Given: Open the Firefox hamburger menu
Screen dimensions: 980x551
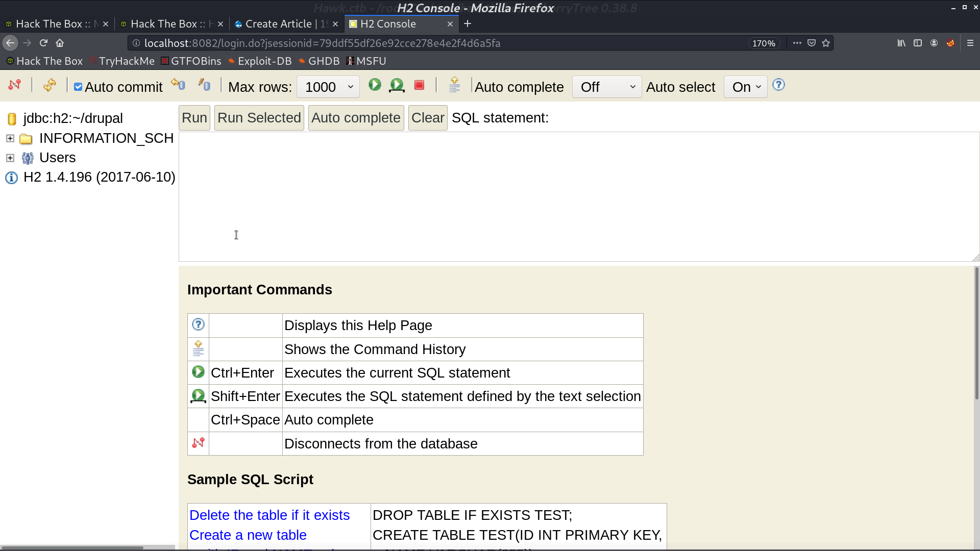Looking at the screenshot, I should point(970,43).
